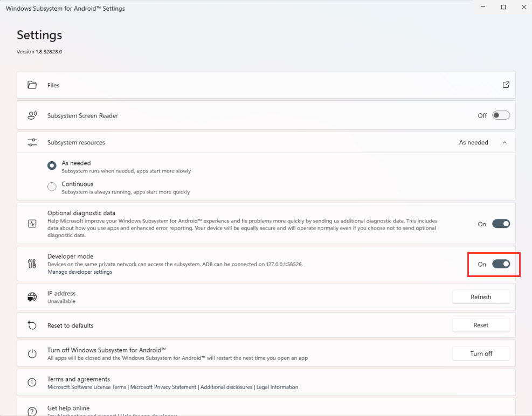Click the Settings page heading
Image resolution: width=532 pixels, height=416 pixels.
(39, 35)
